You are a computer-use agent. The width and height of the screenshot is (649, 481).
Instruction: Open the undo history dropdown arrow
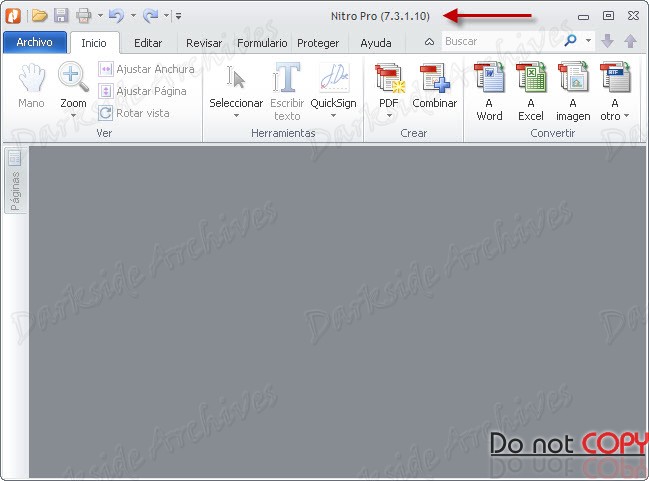[x=133, y=16]
